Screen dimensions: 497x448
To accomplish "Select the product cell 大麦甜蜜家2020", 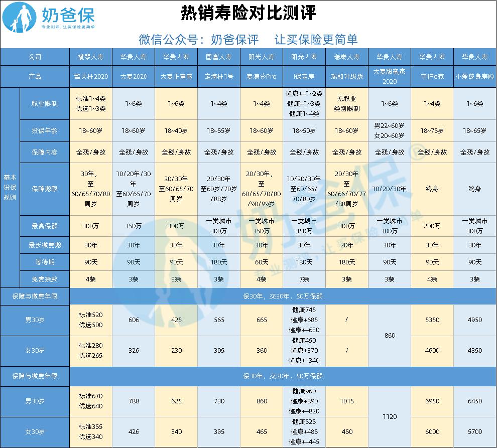I will (x=390, y=77).
